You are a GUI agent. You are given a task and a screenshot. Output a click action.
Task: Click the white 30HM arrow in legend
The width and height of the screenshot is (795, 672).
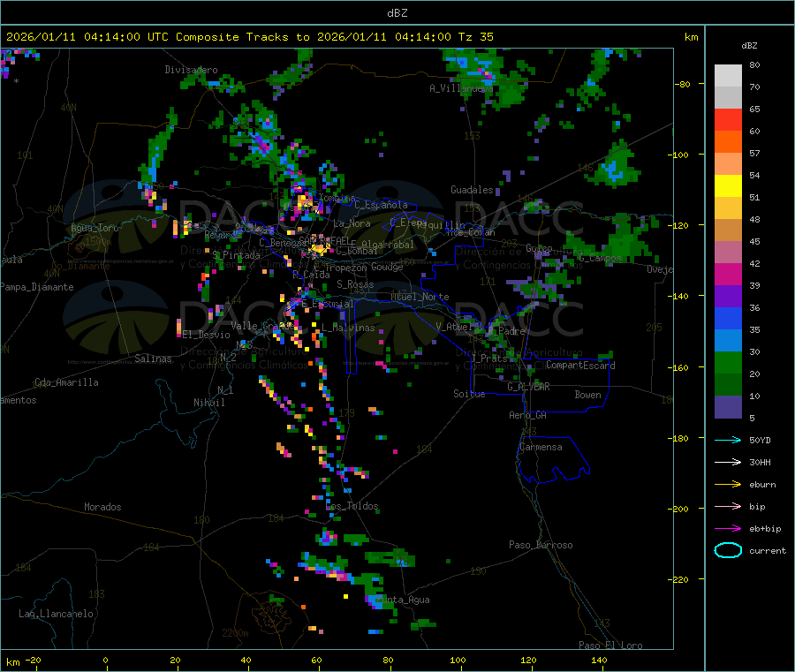728,462
